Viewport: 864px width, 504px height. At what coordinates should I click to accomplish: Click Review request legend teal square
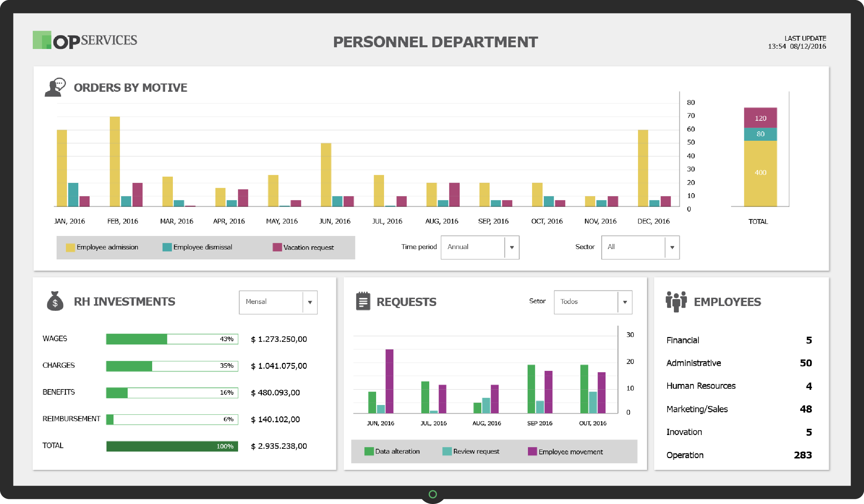447,451
